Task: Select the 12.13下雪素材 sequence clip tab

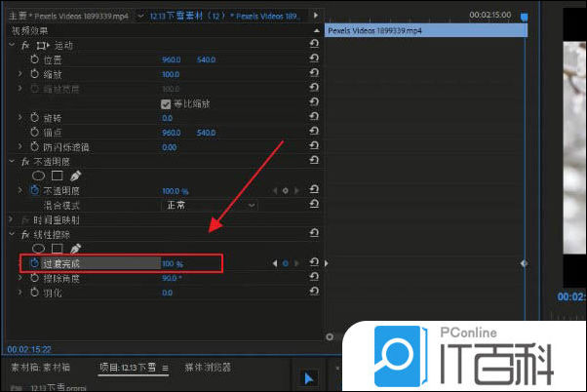Action: click(225, 17)
